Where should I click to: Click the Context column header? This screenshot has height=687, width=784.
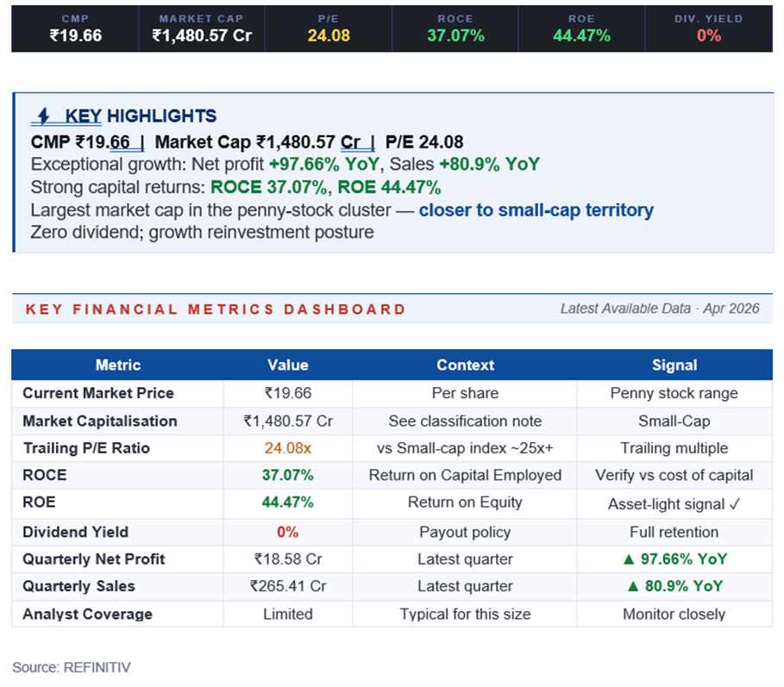pos(465,365)
